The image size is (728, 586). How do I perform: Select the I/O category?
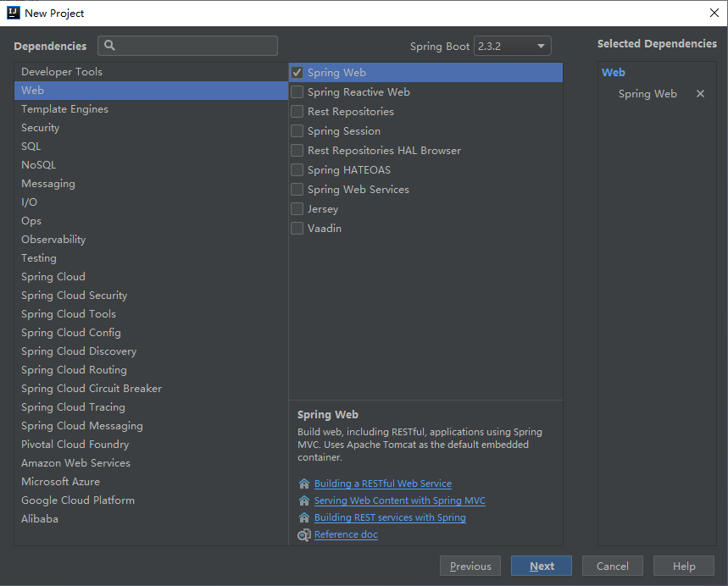152,202
